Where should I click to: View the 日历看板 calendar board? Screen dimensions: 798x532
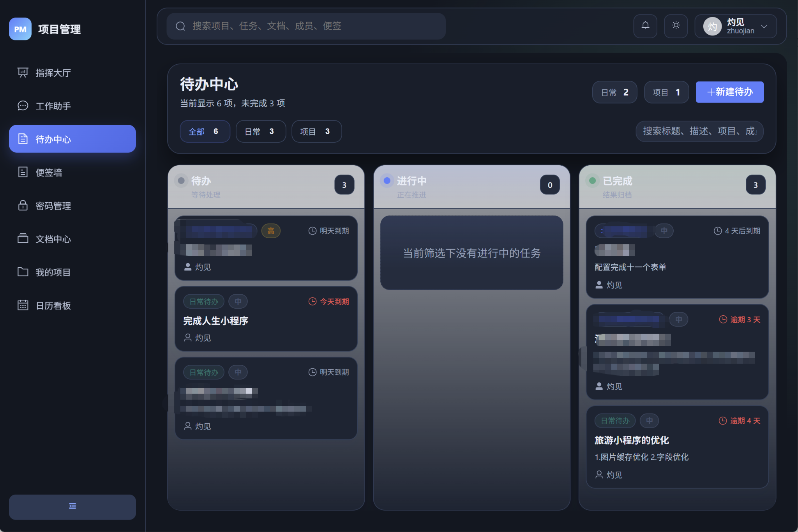[53, 306]
